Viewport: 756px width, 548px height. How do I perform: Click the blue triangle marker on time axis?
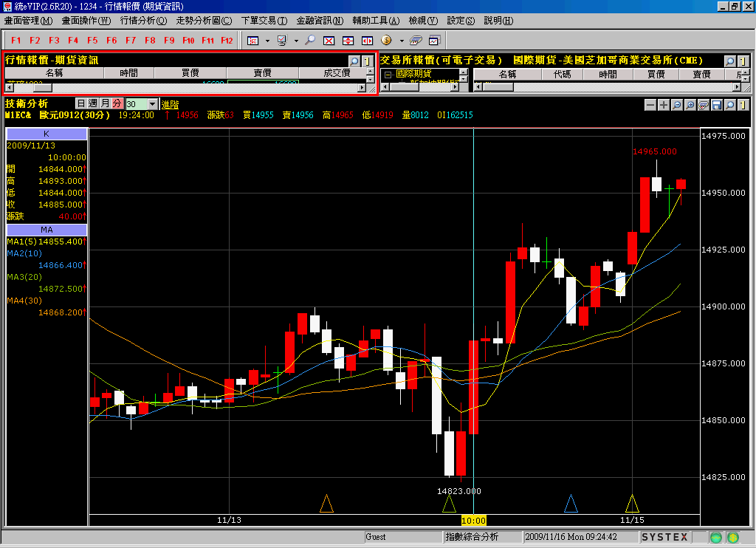pyautogui.click(x=571, y=504)
